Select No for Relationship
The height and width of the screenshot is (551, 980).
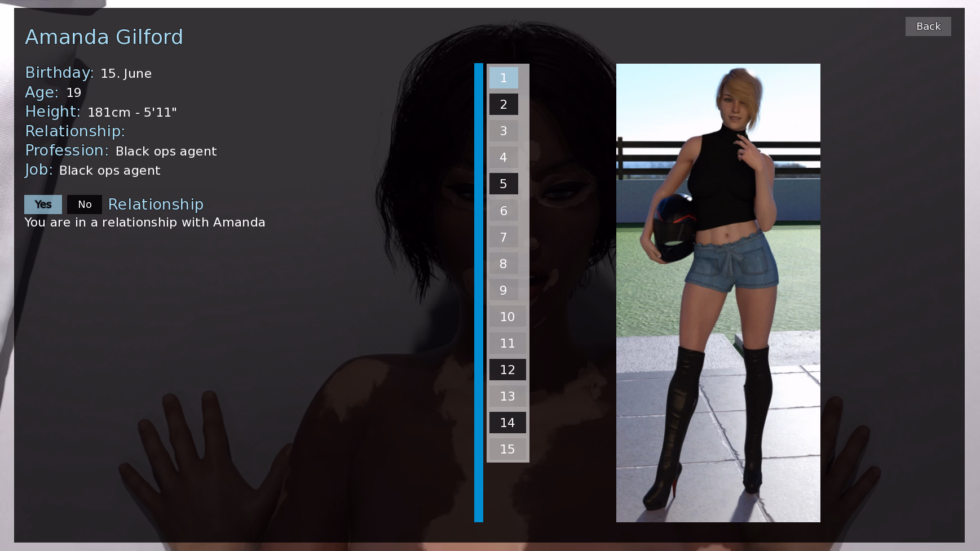(85, 205)
